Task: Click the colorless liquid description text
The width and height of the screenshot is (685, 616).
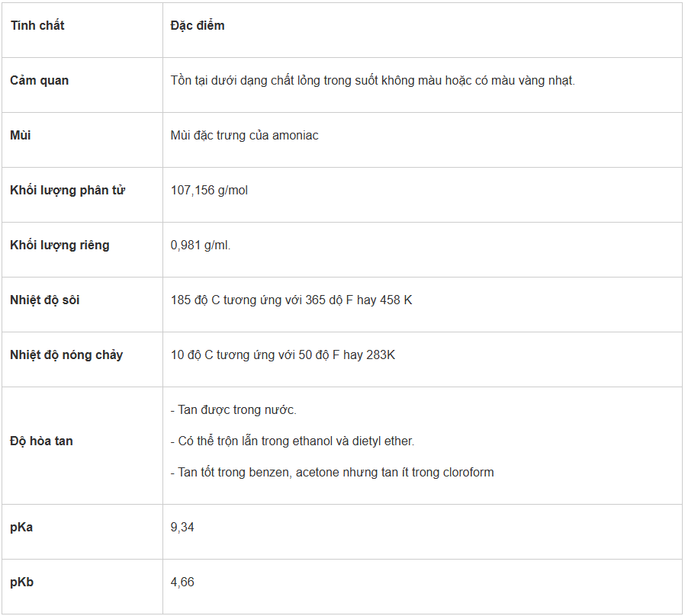Action: pos(372,81)
